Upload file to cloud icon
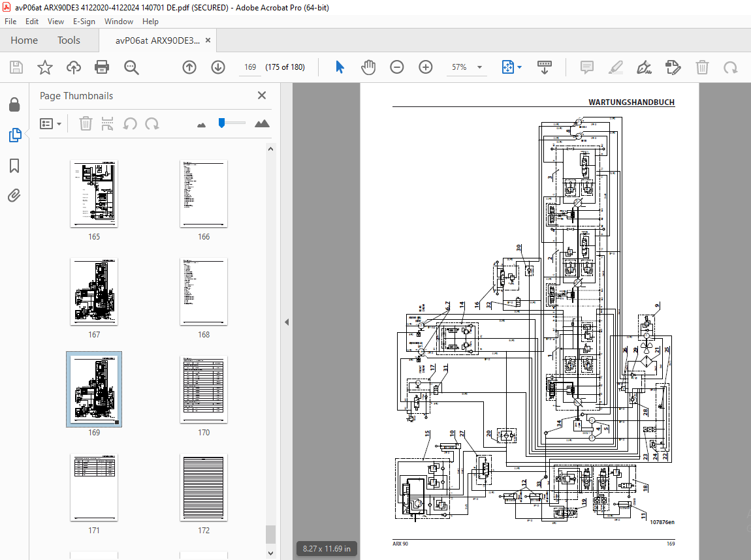Screen dimensions: 751x560 (x=73, y=67)
